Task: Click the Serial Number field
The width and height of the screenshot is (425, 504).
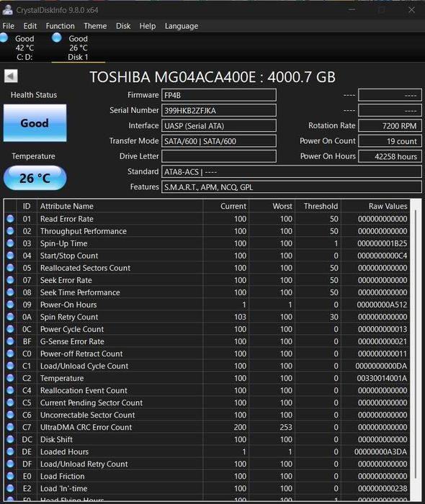Action: click(218, 110)
